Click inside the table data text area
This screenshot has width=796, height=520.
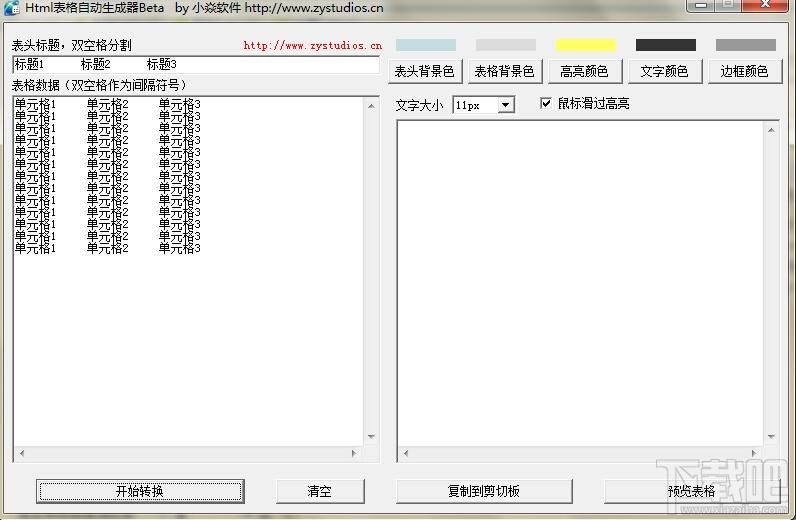(188, 272)
